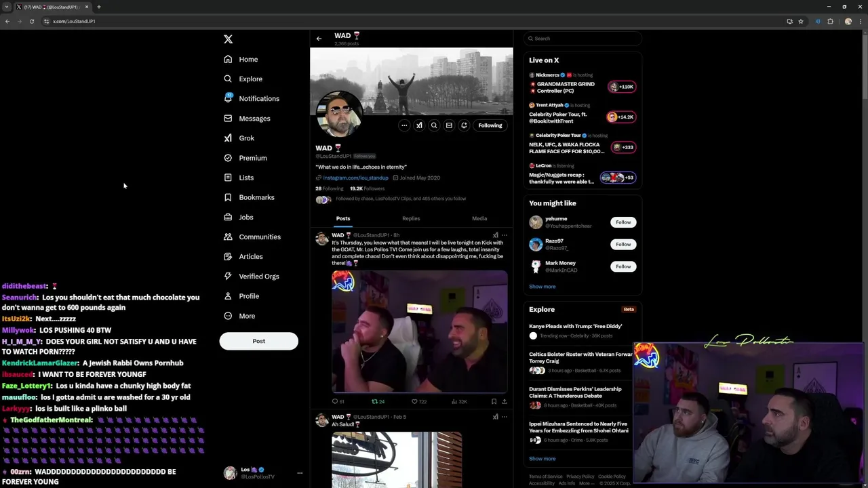Click the Jobs briefcase icon
Screen dimensions: 868x488
228,217
